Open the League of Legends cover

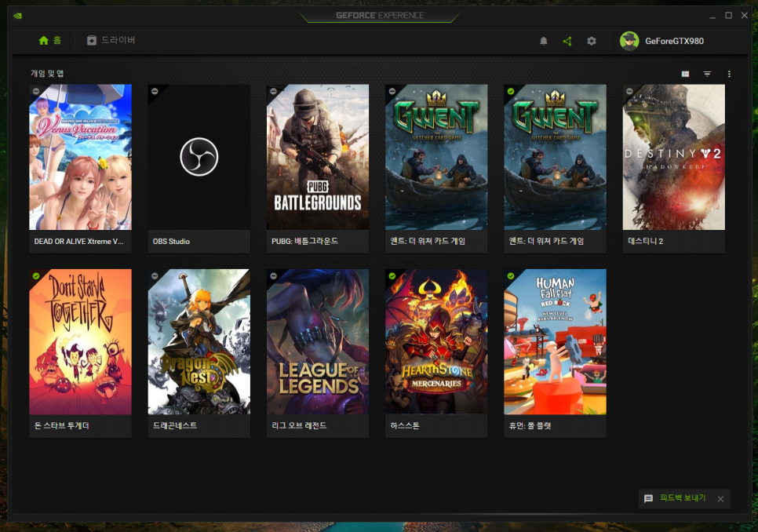318,341
